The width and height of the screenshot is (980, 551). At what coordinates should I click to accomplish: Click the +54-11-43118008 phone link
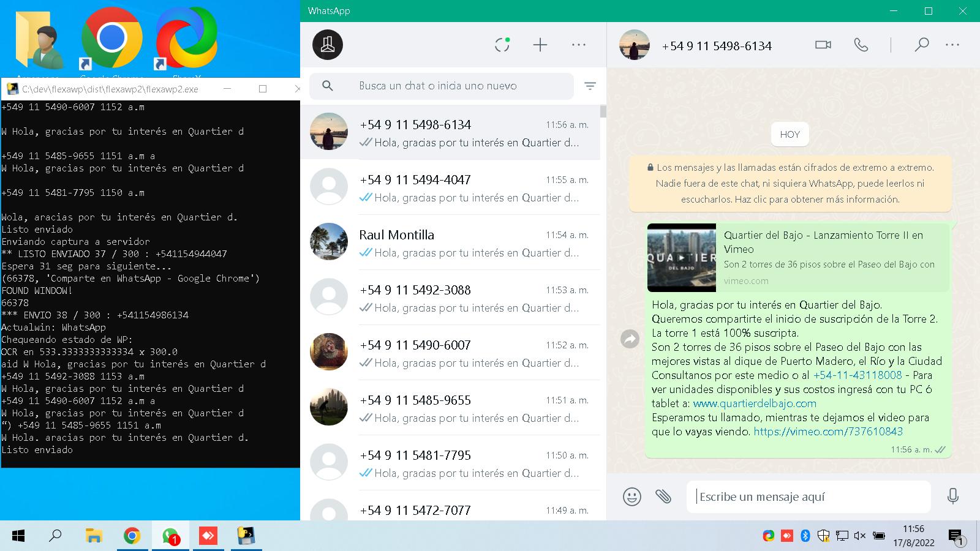pos(858,375)
